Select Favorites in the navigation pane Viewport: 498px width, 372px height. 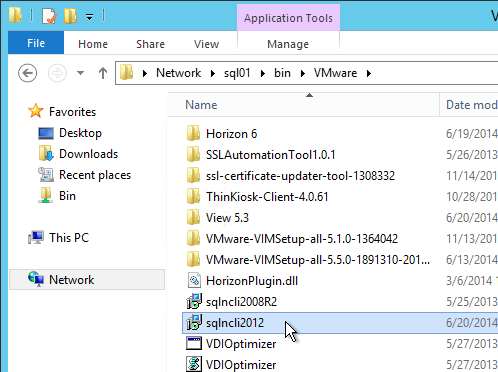click(72, 112)
